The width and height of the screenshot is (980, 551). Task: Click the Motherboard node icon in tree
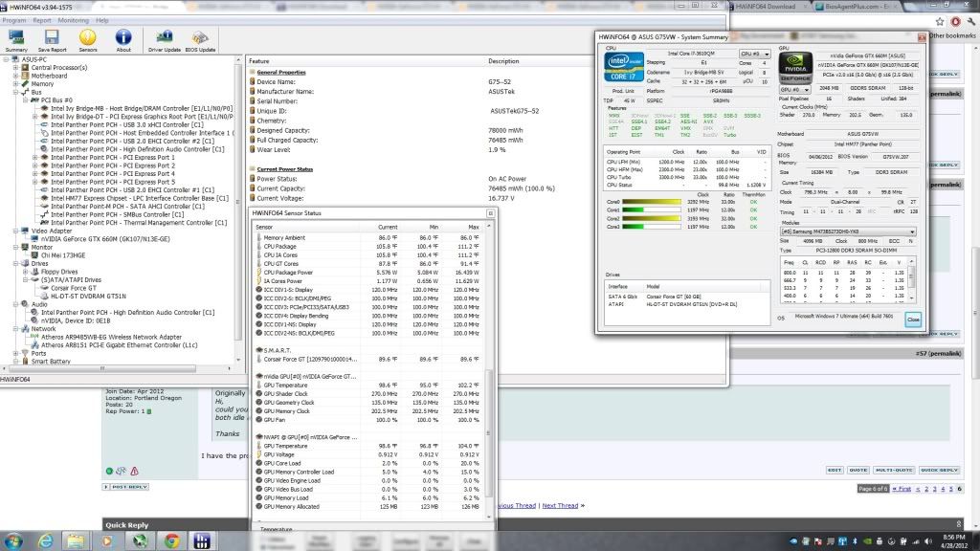(25, 76)
